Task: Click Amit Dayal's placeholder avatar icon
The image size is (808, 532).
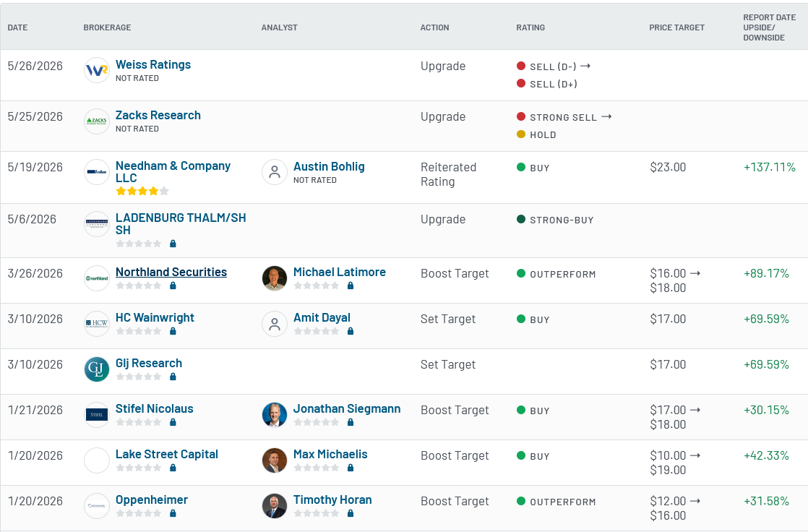Action: 275,324
